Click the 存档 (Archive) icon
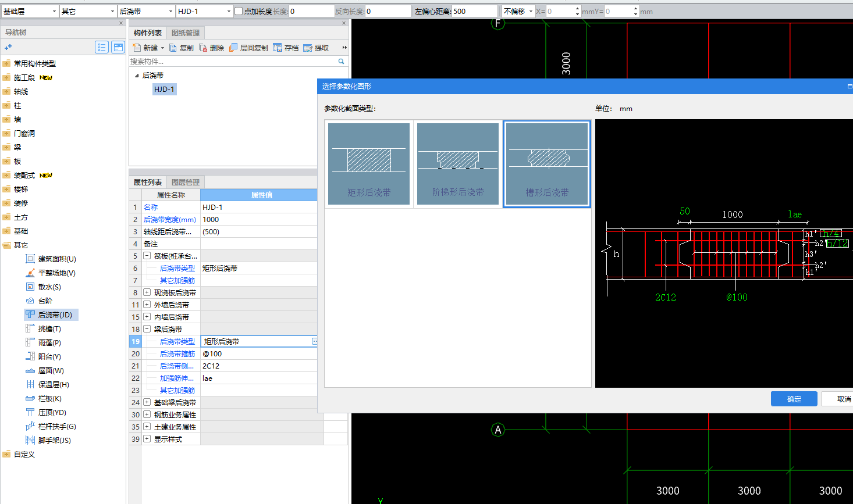The image size is (853, 504). tap(278, 48)
